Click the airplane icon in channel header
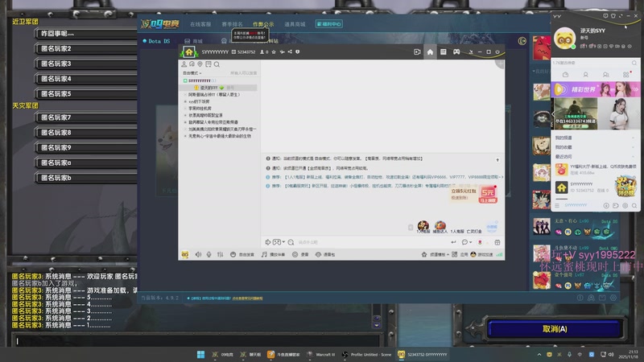 coord(283,51)
